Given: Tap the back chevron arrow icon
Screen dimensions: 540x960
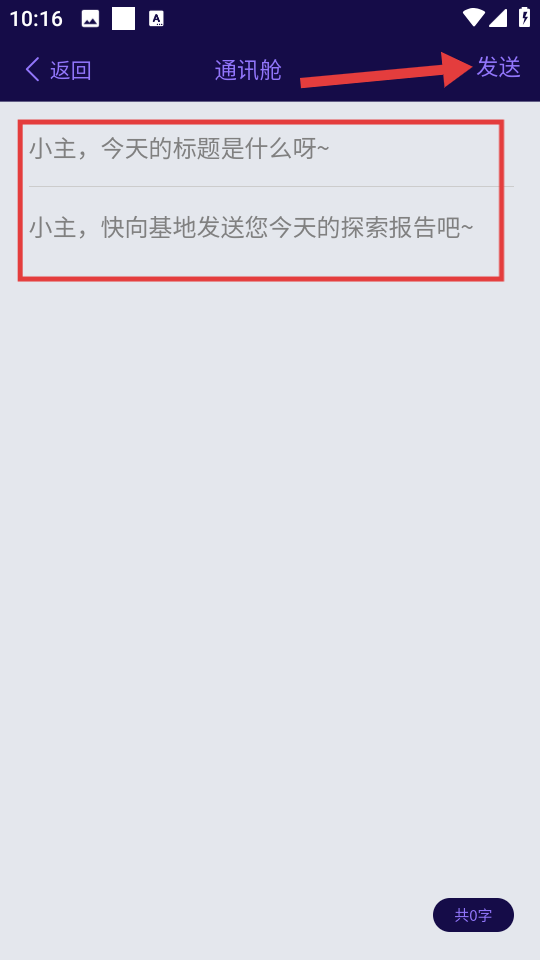Looking at the screenshot, I should [x=32, y=69].
